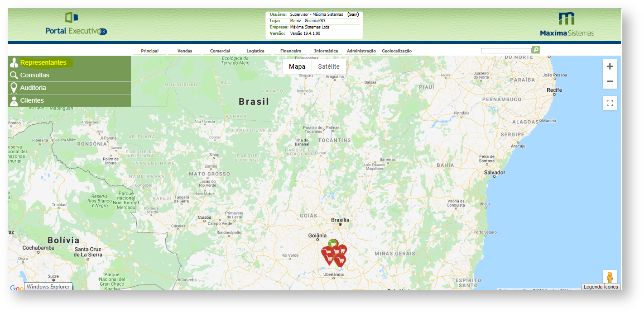
Task: Click the person icon beside Clientes
Action: click(x=14, y=101)
